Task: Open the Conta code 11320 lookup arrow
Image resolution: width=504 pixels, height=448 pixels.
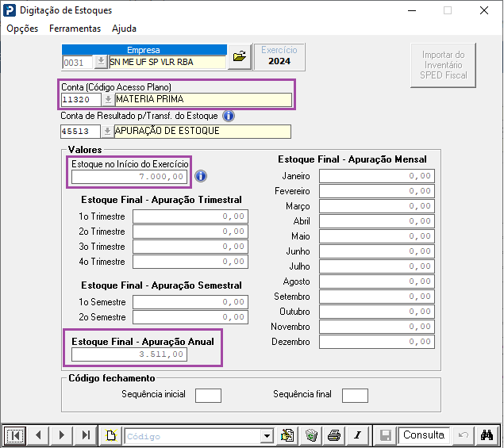Action: click(x=108, y=100)
